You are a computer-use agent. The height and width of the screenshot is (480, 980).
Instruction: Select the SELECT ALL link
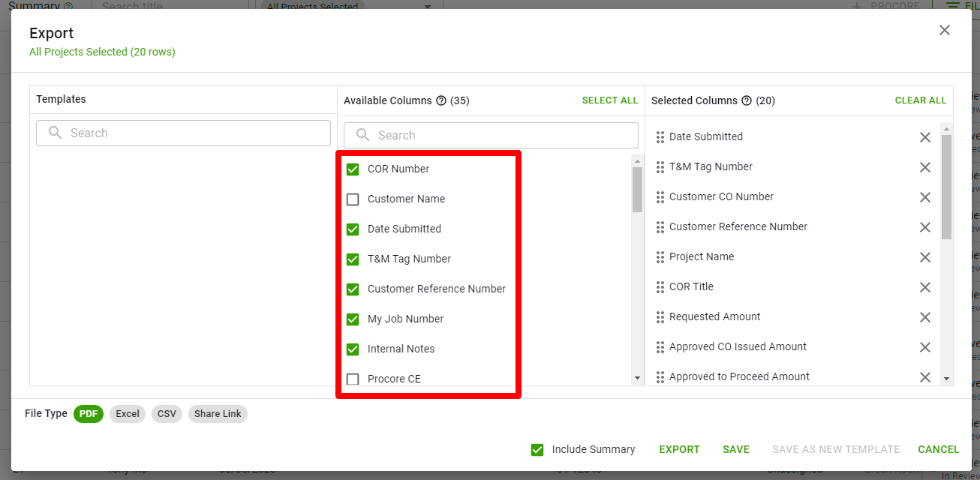[x=609, y=100]
